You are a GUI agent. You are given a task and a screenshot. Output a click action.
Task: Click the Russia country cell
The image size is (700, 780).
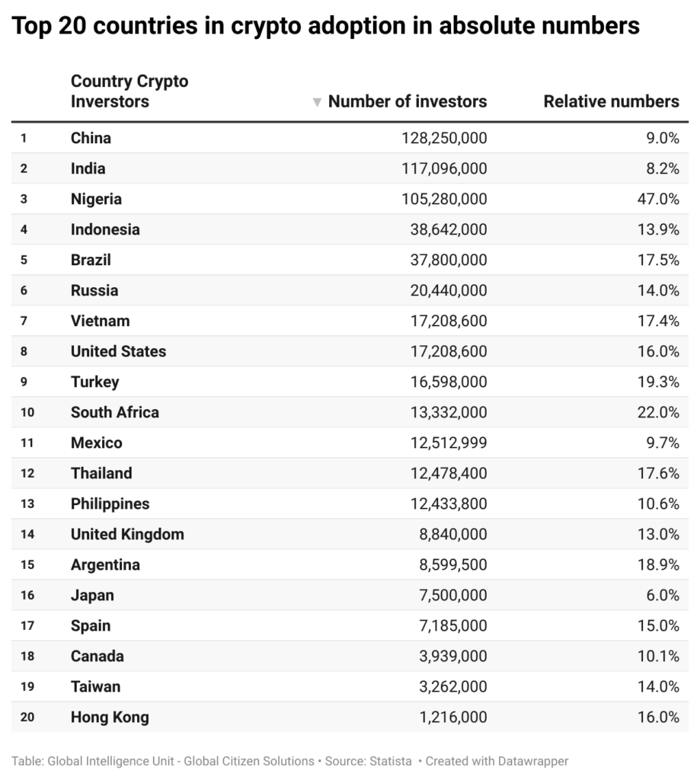pyautogui.click(x=94, y=290)
